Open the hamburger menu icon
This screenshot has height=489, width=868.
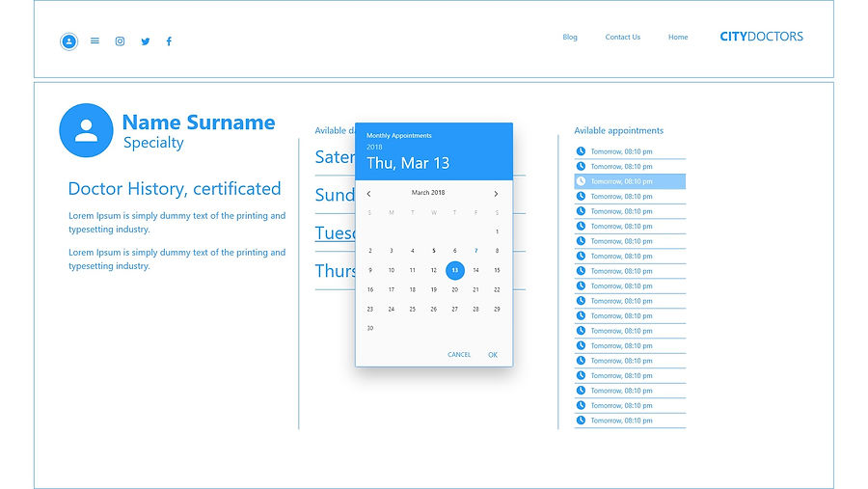pos(95,41)
